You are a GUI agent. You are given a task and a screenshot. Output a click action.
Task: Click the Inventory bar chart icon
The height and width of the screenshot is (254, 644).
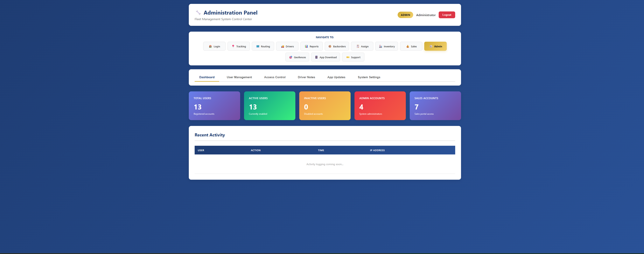[x=380, y=46]
